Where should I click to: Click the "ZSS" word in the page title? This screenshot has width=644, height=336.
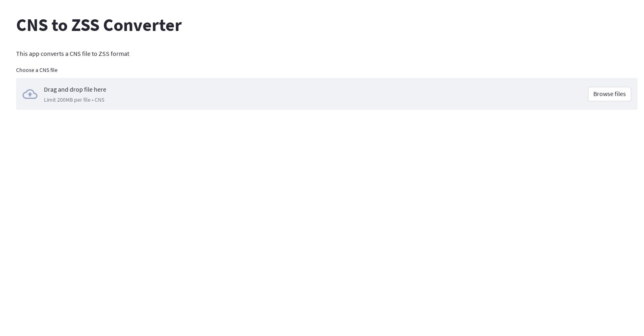coord(85,25)
